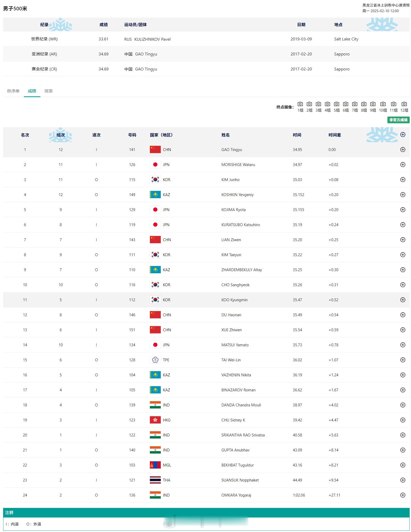Click TPE flag in TAI Wei-Lin row

[155, 360]
